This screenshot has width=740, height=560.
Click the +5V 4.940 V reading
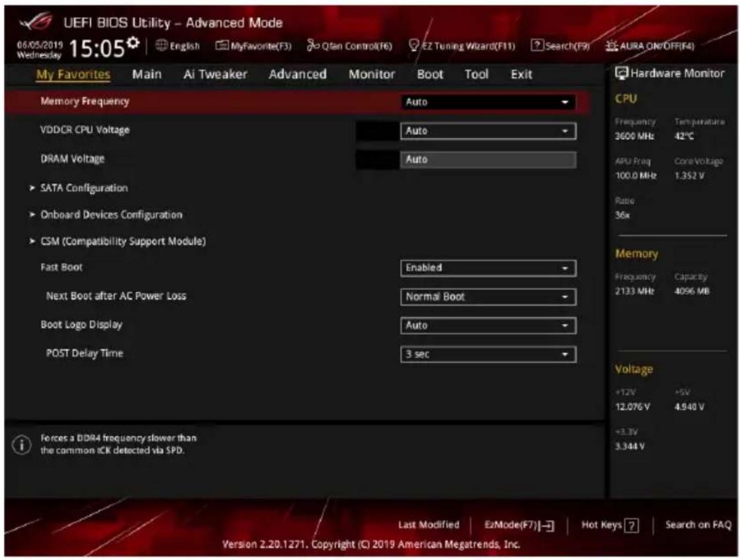point(690,407)
